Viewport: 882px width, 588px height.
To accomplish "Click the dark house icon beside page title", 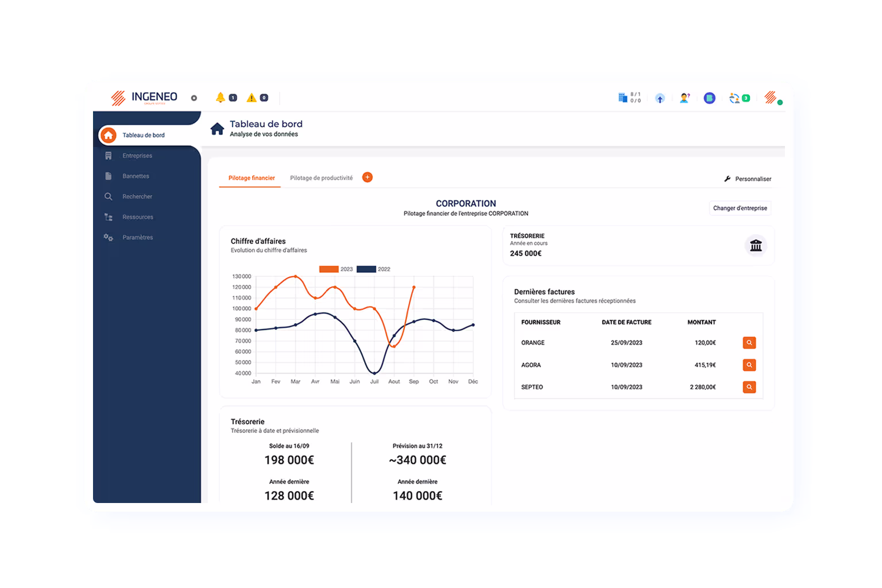I will (x=217, y=129).
